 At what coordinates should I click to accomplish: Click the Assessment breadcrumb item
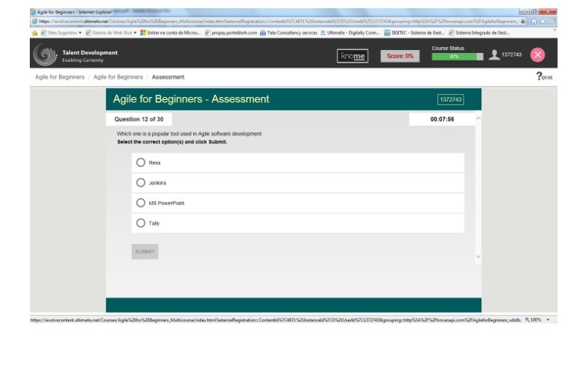[x=168, y=77]
